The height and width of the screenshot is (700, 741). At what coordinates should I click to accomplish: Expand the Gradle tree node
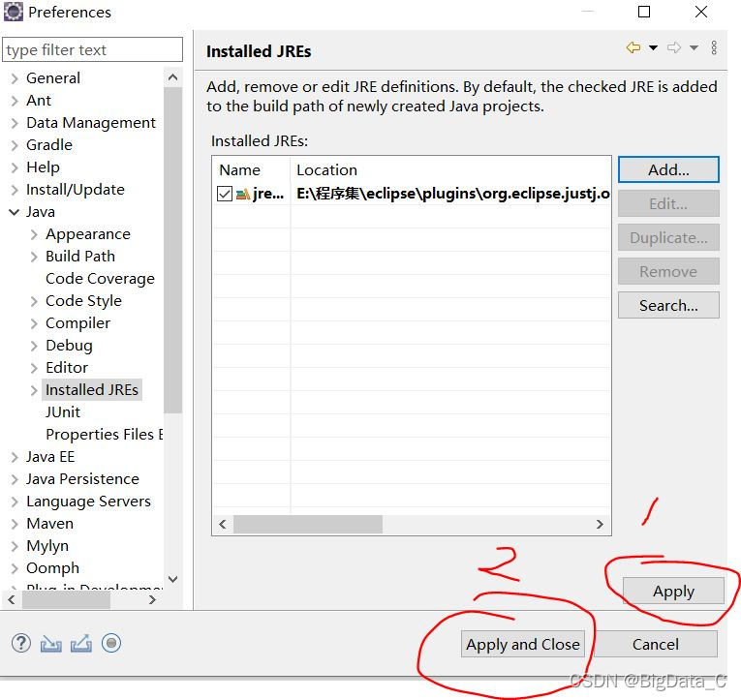point(15,145)
